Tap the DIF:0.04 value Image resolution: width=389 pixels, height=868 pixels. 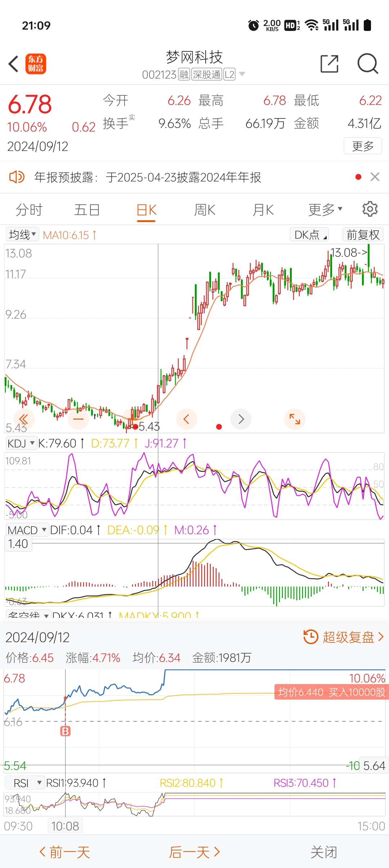coord(75,530)
